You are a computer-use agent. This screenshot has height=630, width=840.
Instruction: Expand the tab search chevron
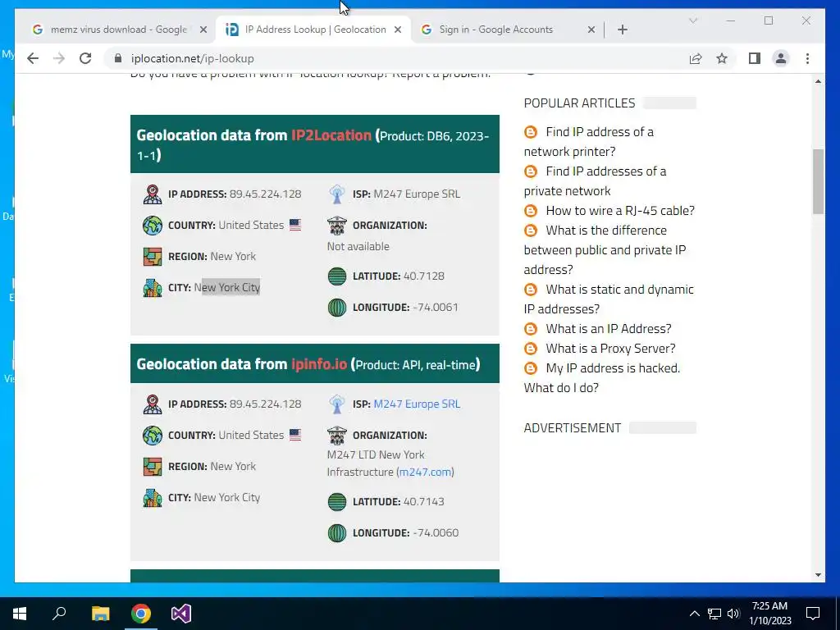692,21
